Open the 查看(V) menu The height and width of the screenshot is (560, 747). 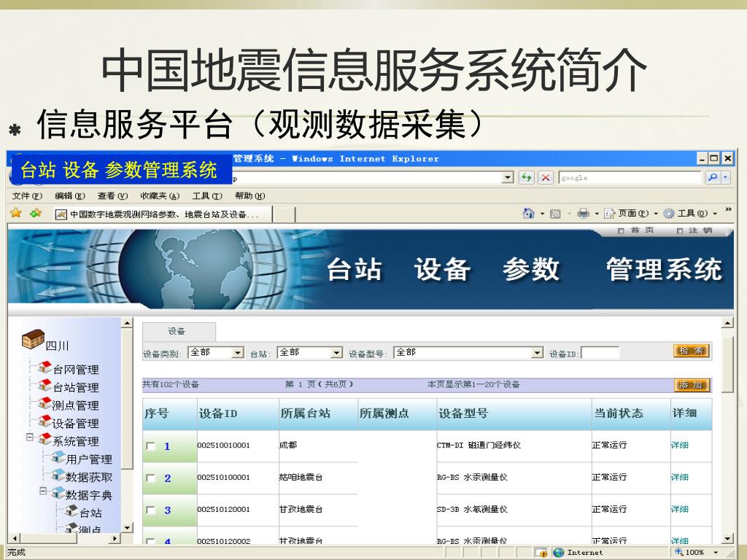click(x=112, y=195)
